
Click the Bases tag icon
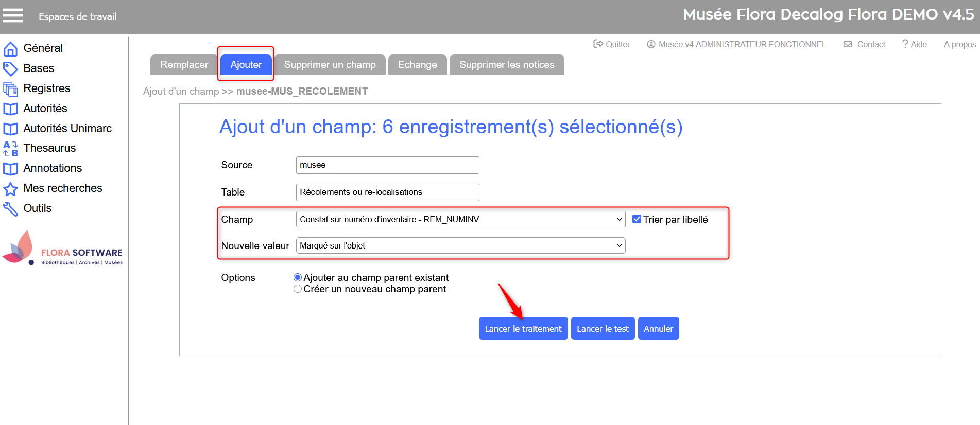point(10,68)
